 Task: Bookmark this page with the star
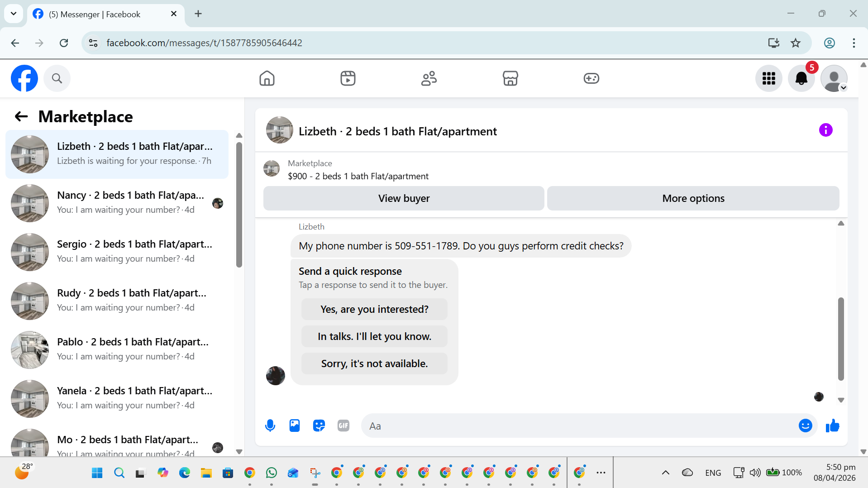[x=796, y=43]
